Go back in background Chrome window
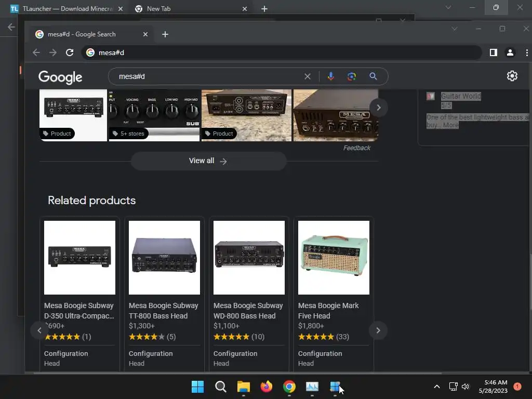This screenshot has width=532, height=399. [x=11, y=27]
